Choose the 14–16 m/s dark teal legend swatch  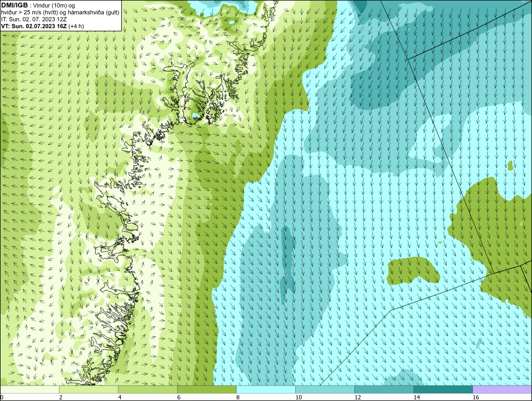[443, 389]
